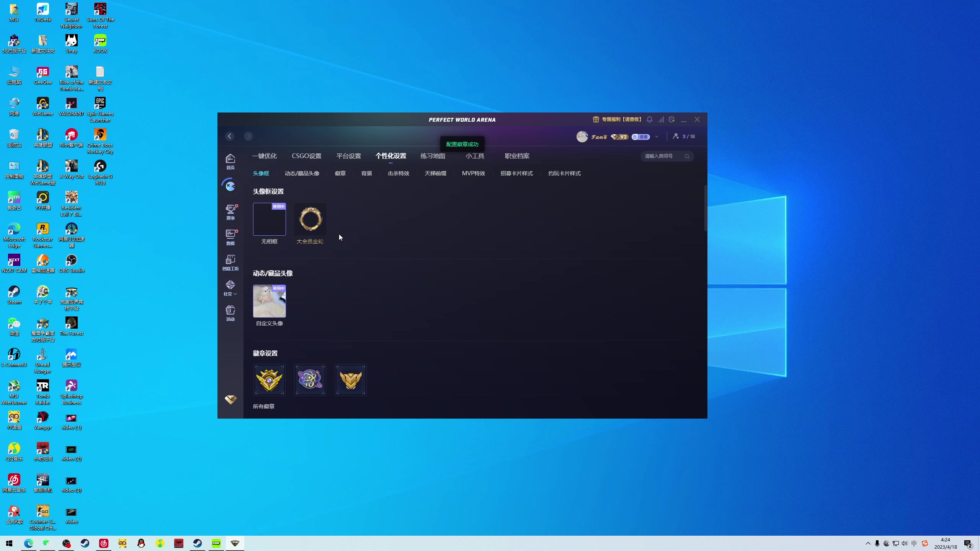Open the 击杀特效 sub-tab

coord(398,173)
